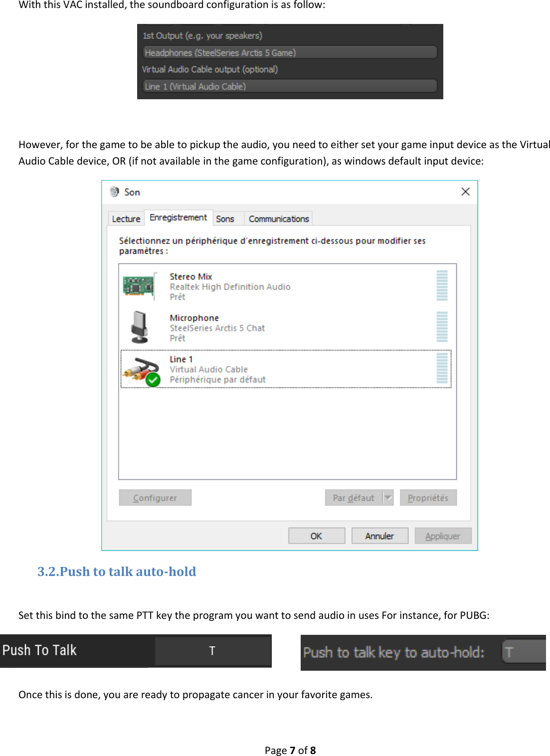This screenshot has height=756, width=550.
Task: Click the Push to talk key to auto-hold label
Action: 394,652
